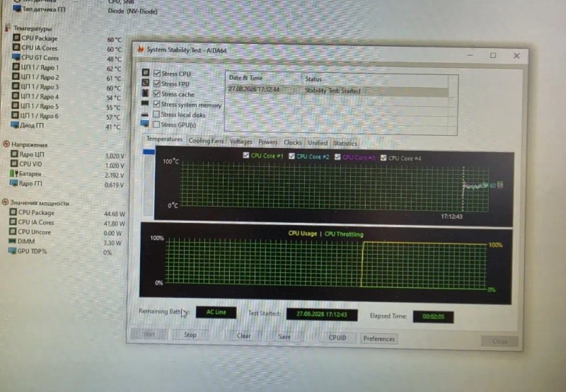566x392 pixels.
Task: Open the CPUID button
Action: coord(337,338)
